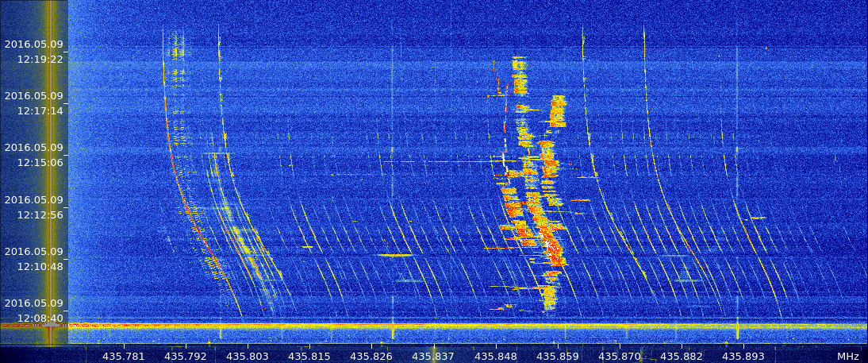Click the 12:15:06 time label

(40, 163)
